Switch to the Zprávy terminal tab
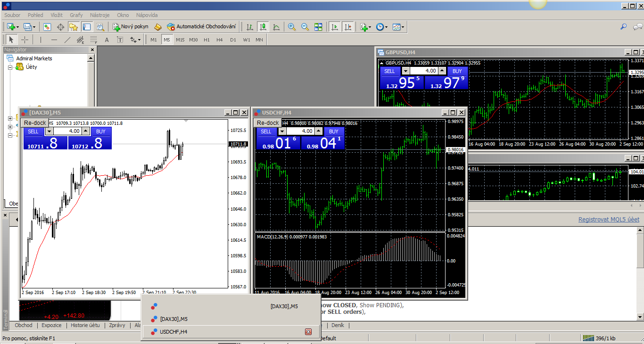This screenshot has width=644, height=344. [117, 325]
